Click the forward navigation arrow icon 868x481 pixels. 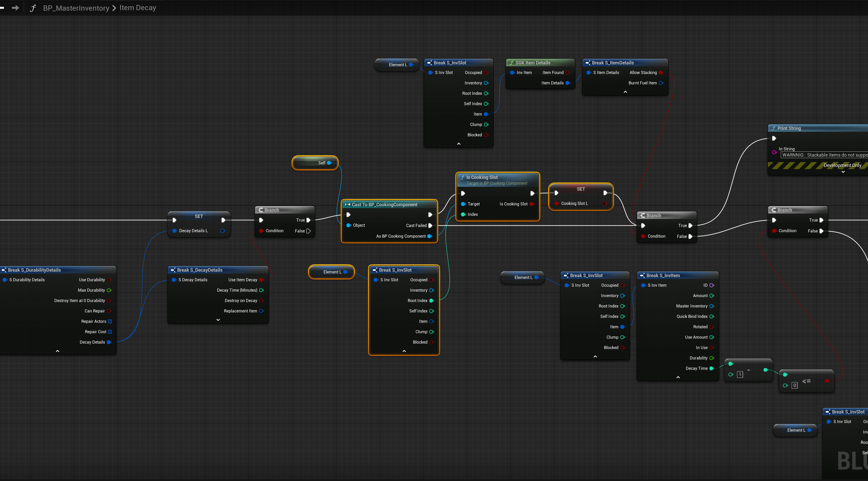(x=16, y=8)
